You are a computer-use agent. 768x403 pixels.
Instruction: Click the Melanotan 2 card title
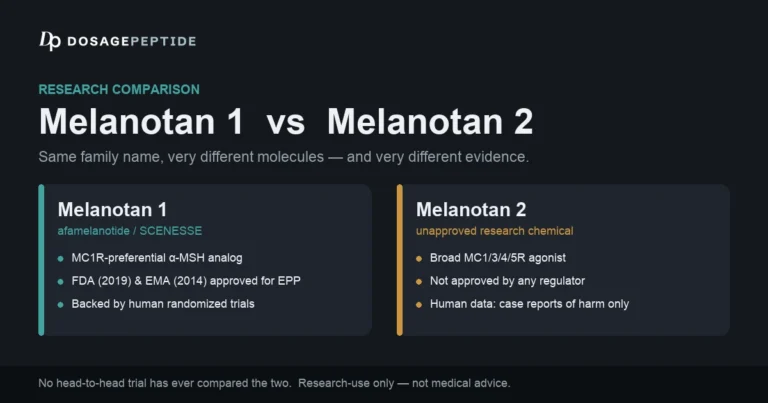[x=471, y=210]
